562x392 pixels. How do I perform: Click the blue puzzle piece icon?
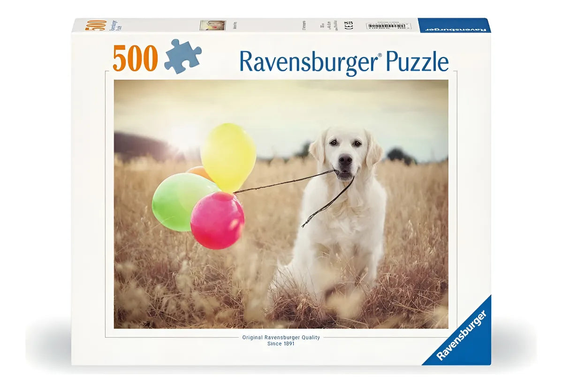pos(182,56)
